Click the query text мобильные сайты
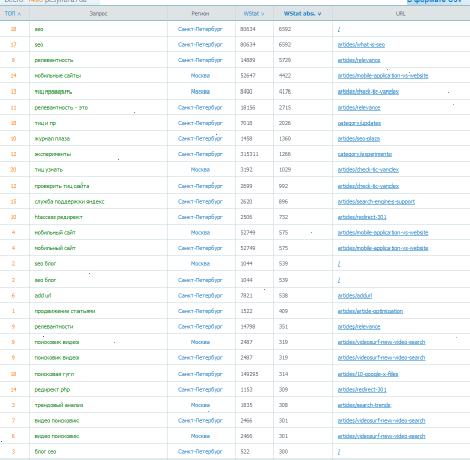Viewport: 470px width, 460px height. coord(58,76)
